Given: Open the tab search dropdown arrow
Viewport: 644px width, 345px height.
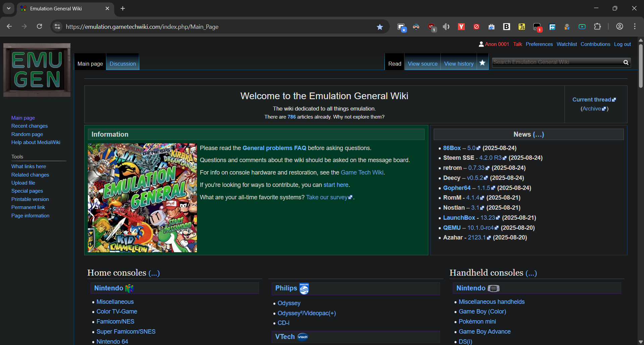Looking at the screenshot, I should point(9,8).
